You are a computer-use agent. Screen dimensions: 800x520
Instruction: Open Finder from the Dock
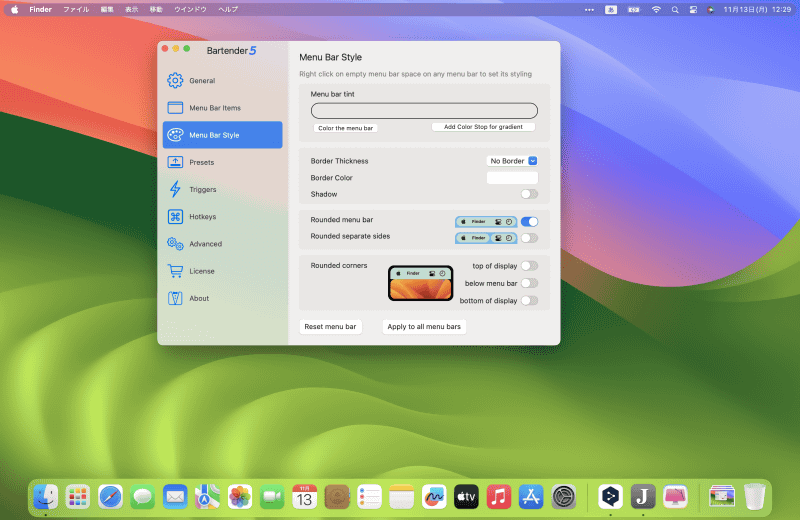pyautogui.click(x=45, y=497)
